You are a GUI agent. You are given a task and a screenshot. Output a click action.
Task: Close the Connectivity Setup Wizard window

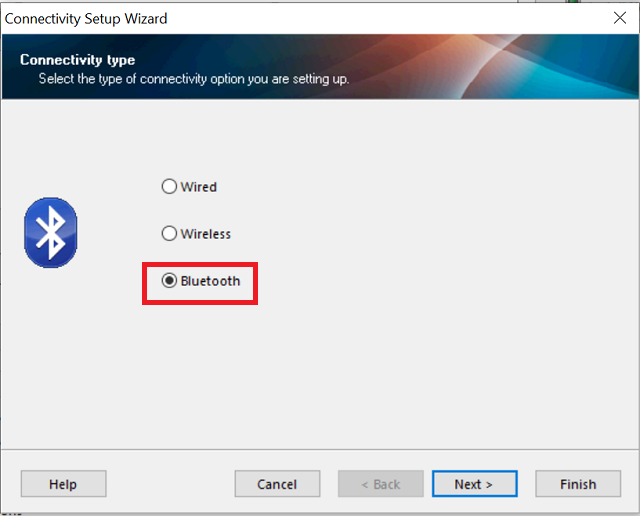pos(619,18)
